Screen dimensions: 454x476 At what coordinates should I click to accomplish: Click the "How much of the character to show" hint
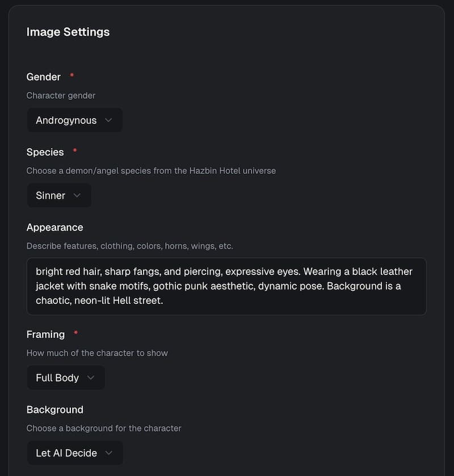[97, 353]
